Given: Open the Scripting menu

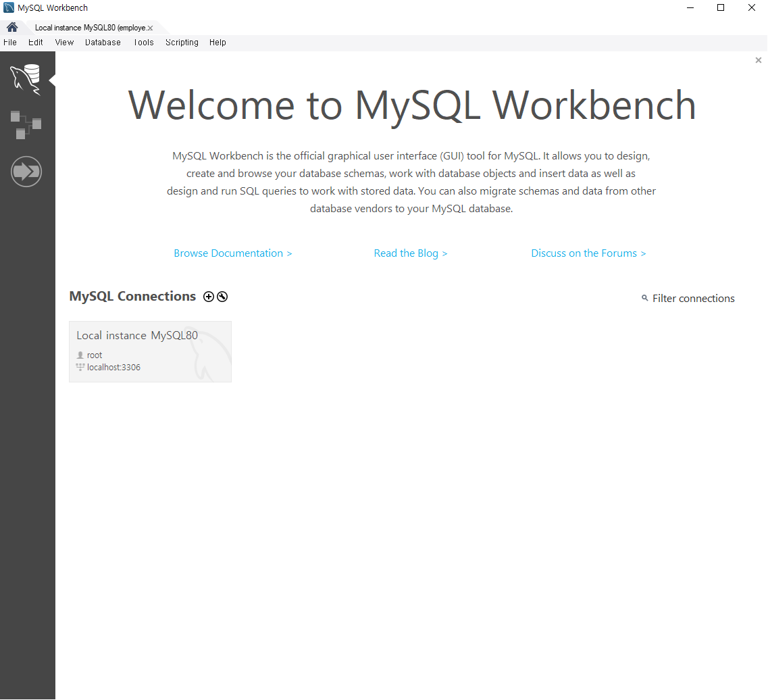Looking at the screenshot, I should click(182, 43).
